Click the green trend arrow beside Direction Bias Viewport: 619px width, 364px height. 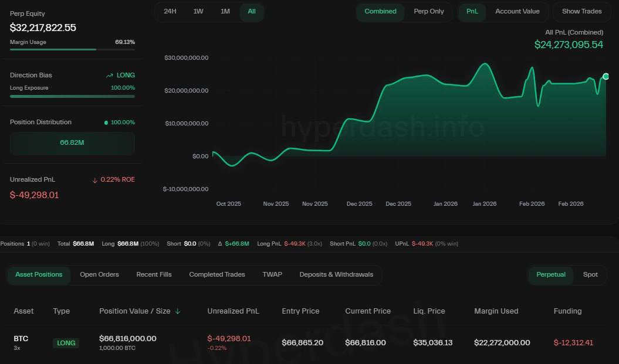coord(109,75)
